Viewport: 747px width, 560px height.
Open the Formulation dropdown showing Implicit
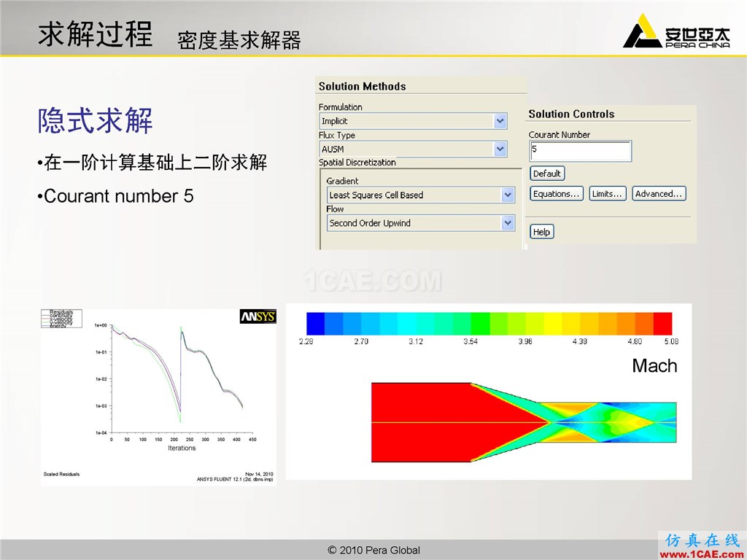[x=413, y=121]
